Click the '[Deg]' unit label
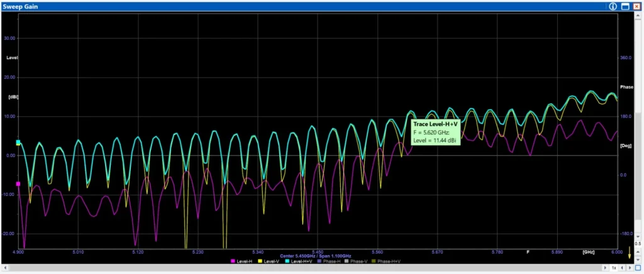The width and height of the screenshot is (644, 274). 626,146
